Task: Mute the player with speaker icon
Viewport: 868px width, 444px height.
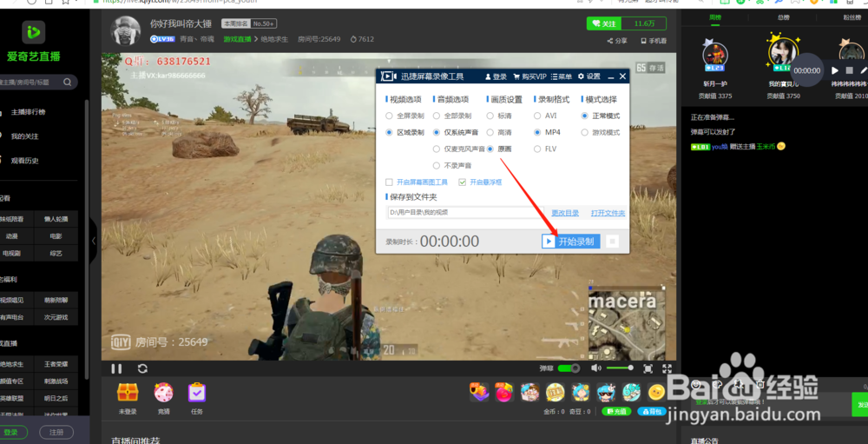Action: (x=595, y=368)
